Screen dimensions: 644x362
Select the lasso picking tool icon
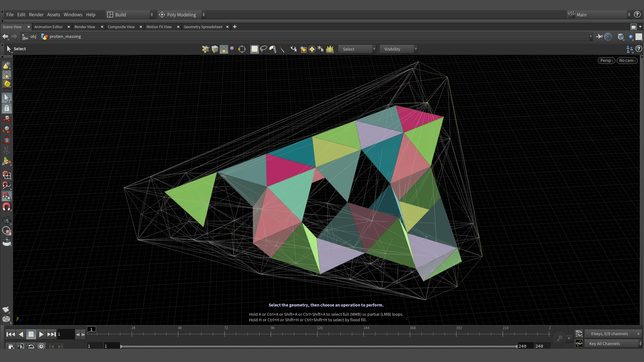click(x=263, y=49)
